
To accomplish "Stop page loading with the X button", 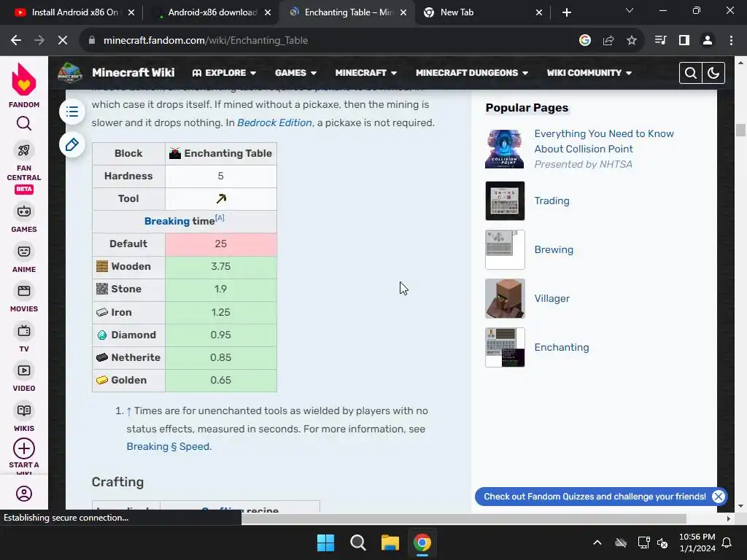I will [x=63, y=41].
